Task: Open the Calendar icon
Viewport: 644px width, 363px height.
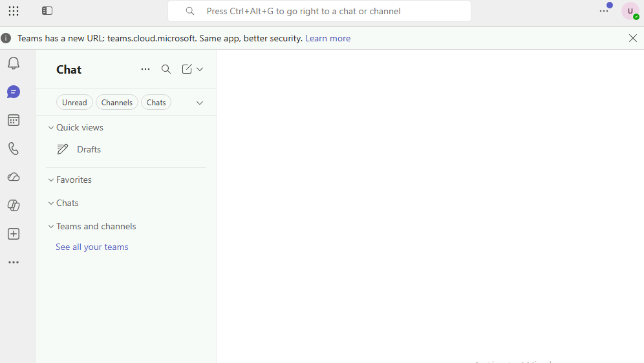Action: tap(14, 120)
